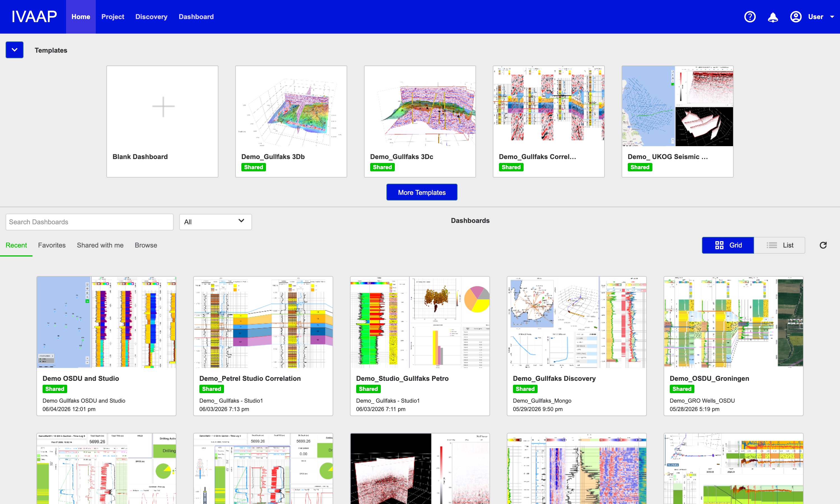Viewport: 840px width, 504px height.
Task: Click the IVAAP logo
Action: pos(34,17)
